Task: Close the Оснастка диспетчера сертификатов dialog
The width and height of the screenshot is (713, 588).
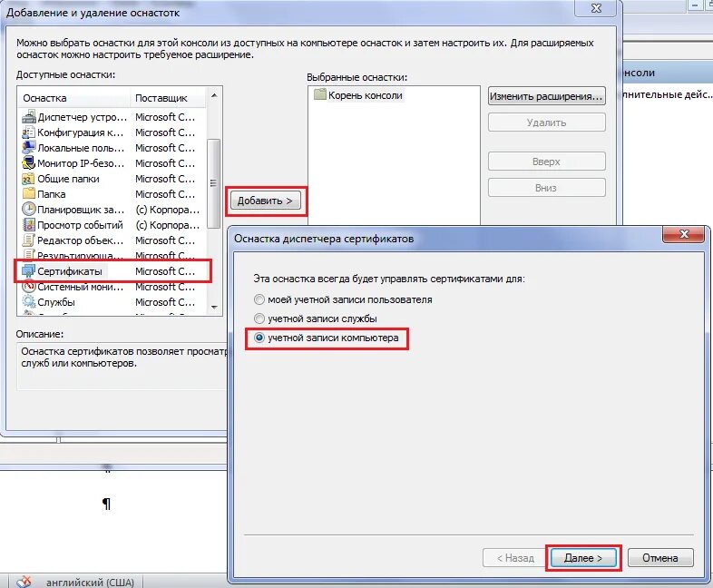Action: pyautogui.click(x=684, y=234)
